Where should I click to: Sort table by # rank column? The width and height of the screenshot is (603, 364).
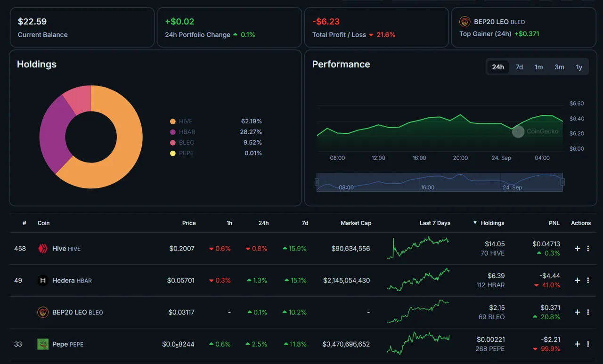(x=24, y=223)
